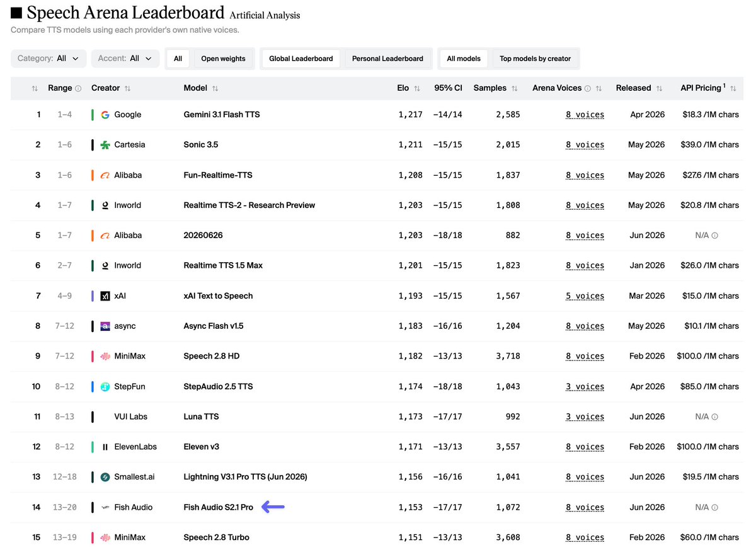The image size is (756, 550).
Task: Open Arena Voices info icon
Action: tap(588, 89)
